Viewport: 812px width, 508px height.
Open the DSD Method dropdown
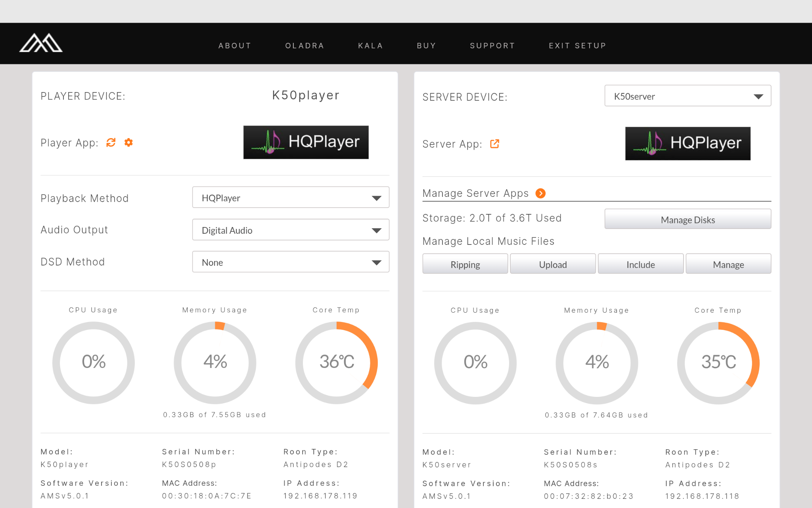[291, 262]
